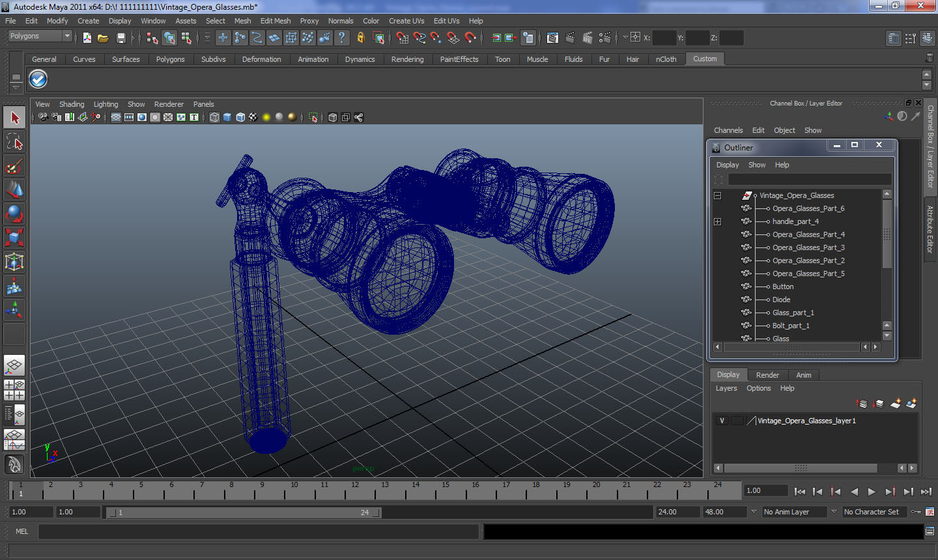Toggle the textured display checker icon
This screenshot has height=560, width=938.
click(253, 117)
